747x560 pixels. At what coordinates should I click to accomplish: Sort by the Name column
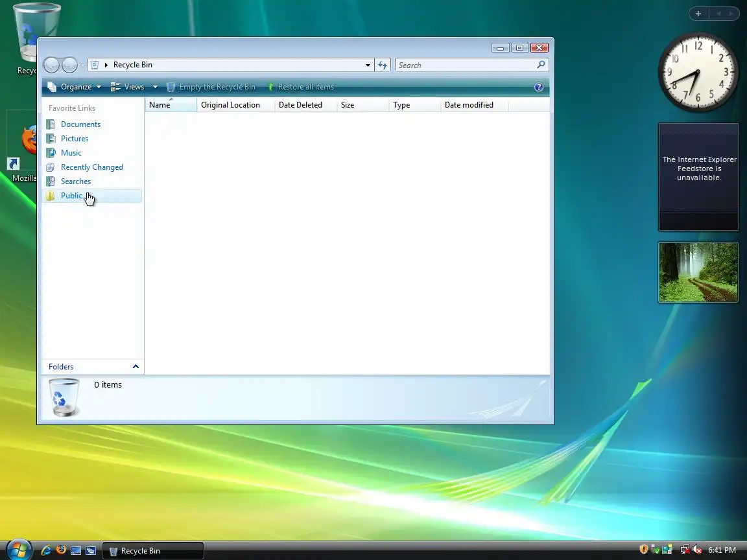pos(171,105)
